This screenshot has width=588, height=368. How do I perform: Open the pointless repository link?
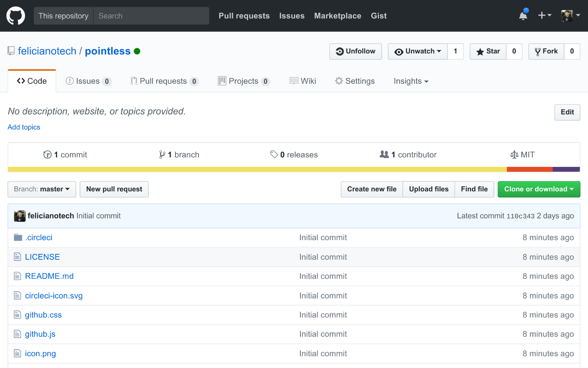pos(107,51)
